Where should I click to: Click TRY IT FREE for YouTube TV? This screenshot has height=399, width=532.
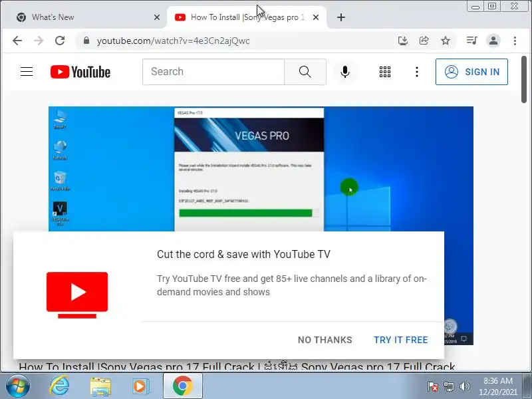(x=401, y=340)
